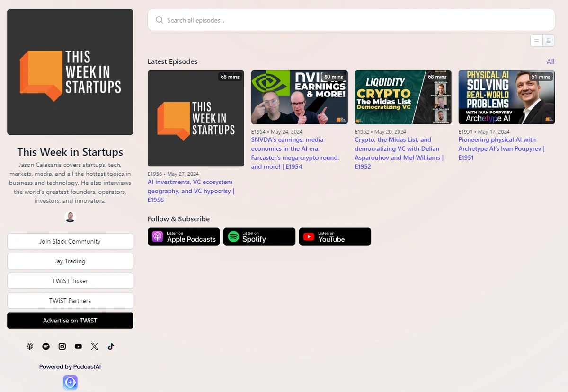Open the Spotify icon in sidebar socials
Viewport: 568px width, 392px height.
point(46,347)
